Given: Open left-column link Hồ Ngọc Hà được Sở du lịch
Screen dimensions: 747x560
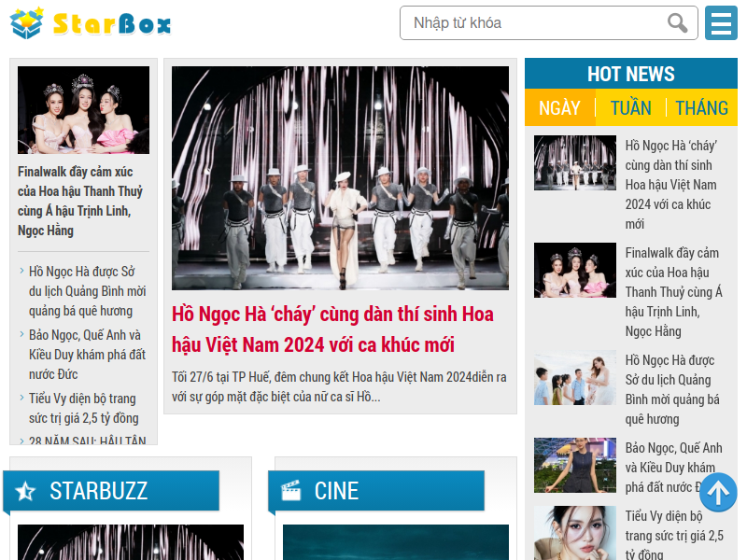Looking at the screenshot, I should [87, 291].
